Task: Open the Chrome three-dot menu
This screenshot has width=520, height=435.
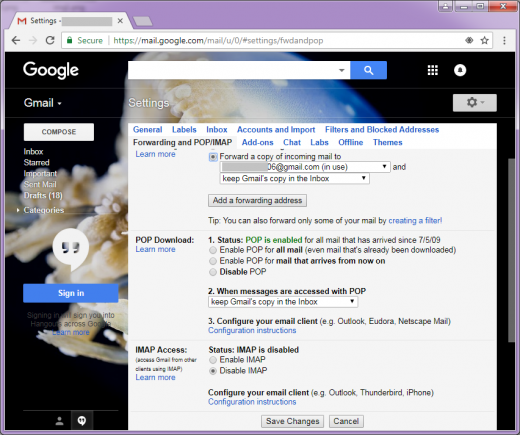Action: 504,41
